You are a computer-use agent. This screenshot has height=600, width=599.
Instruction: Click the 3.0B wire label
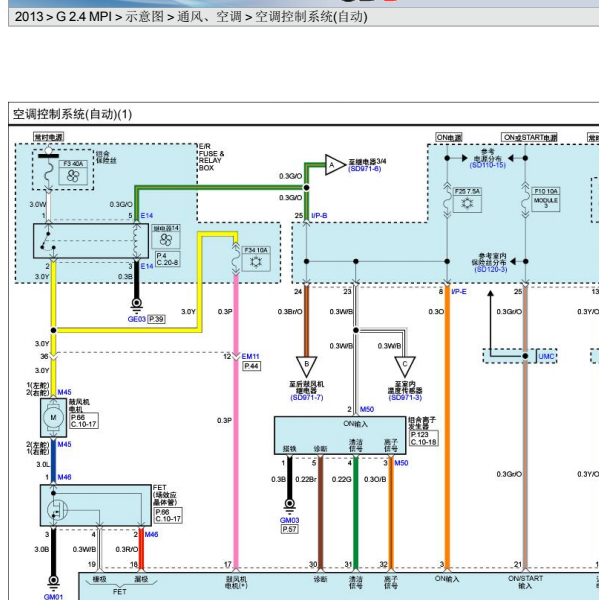[x=42, y=549]
